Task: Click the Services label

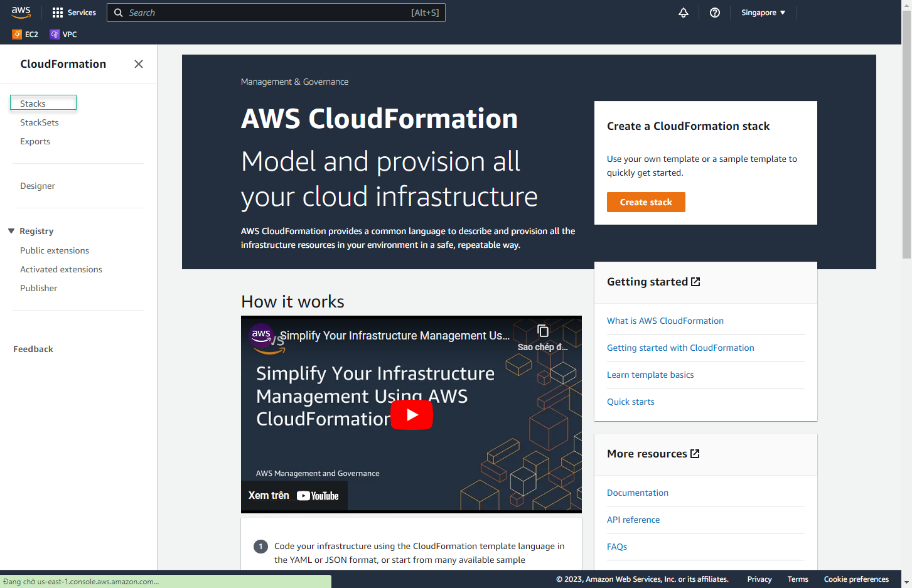Action: 82,13
